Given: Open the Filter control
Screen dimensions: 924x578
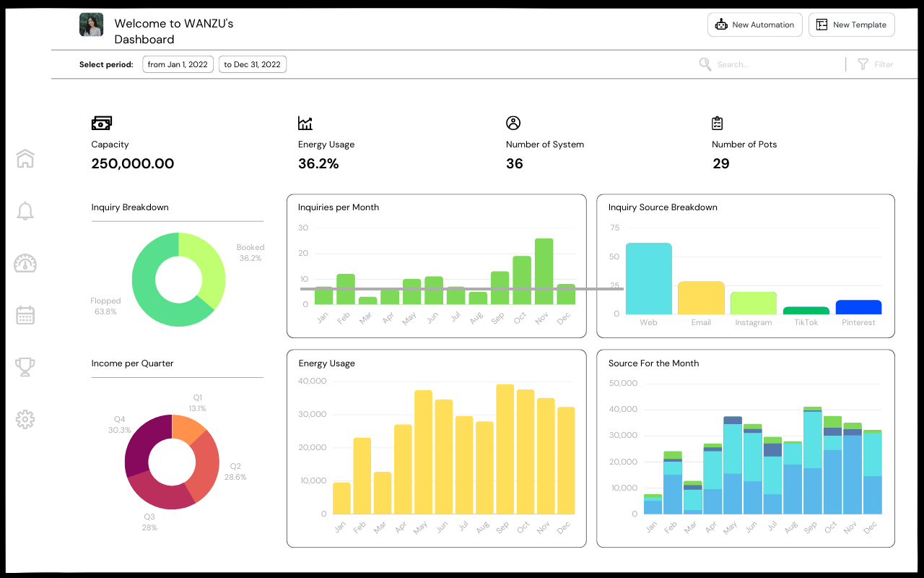Looking at the screenshot, I should (876, 64).
